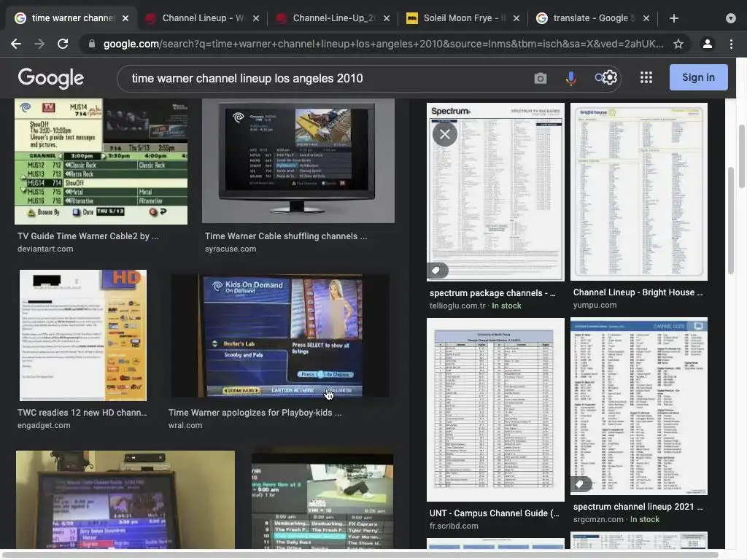The width and height of the screenshot is (747, 560).
Task: Switch to the 'Soleil Moon Frye' tab
Action: 463,18
